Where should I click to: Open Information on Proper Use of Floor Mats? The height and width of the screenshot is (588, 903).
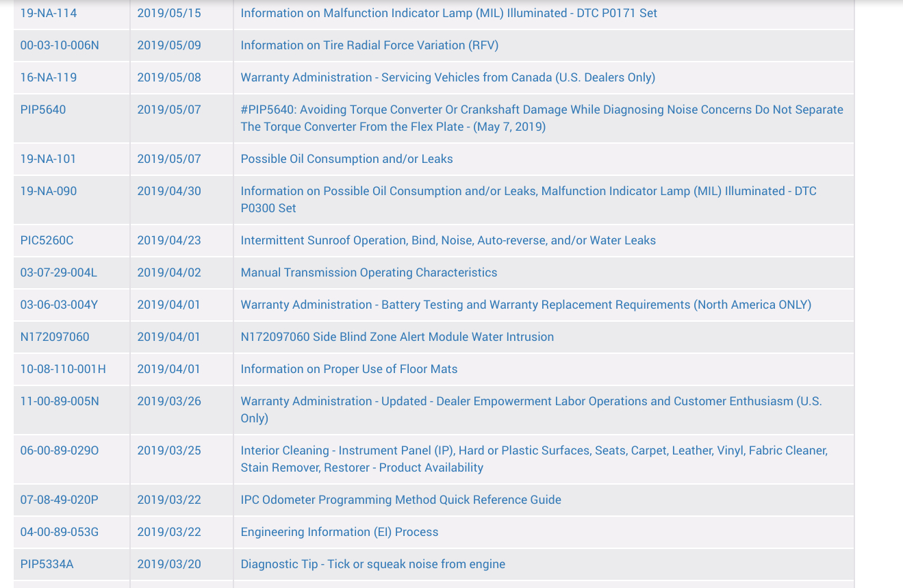tap(349, 369)
